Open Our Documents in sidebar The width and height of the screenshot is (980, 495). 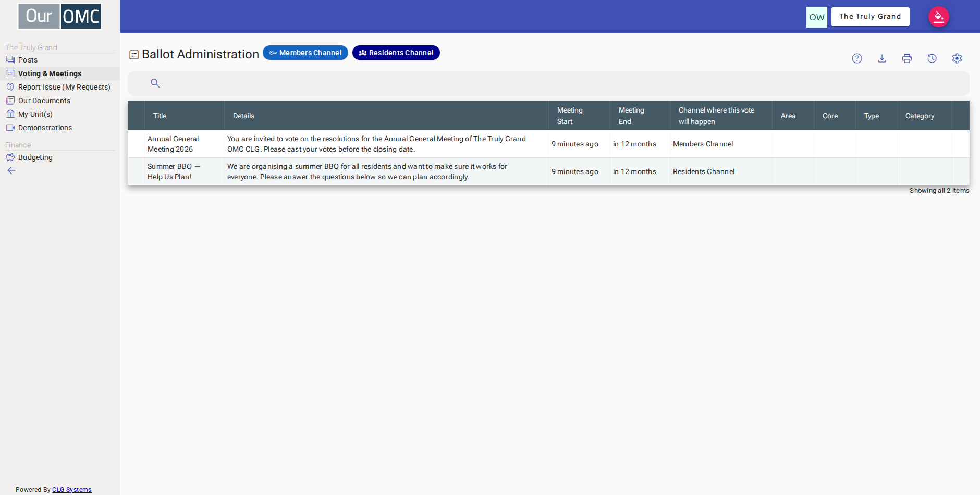pos(60,101)
